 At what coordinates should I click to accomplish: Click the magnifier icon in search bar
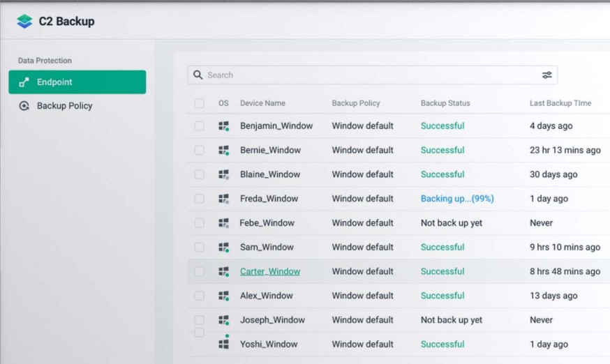pos(198,75)
